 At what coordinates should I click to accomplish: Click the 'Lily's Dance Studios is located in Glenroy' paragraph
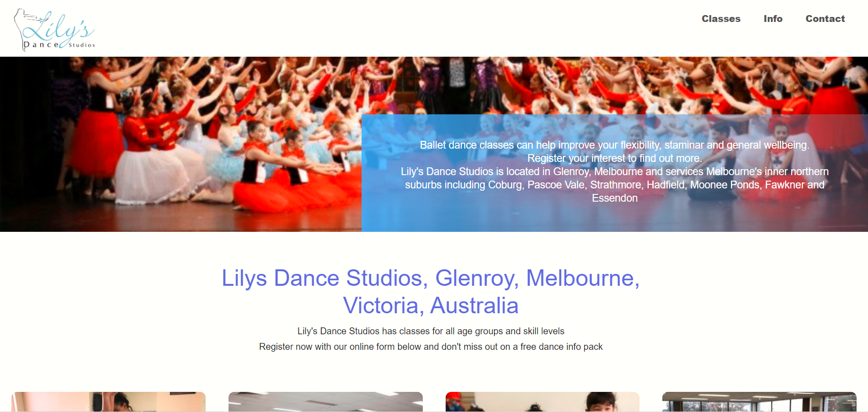coord(614,185)
